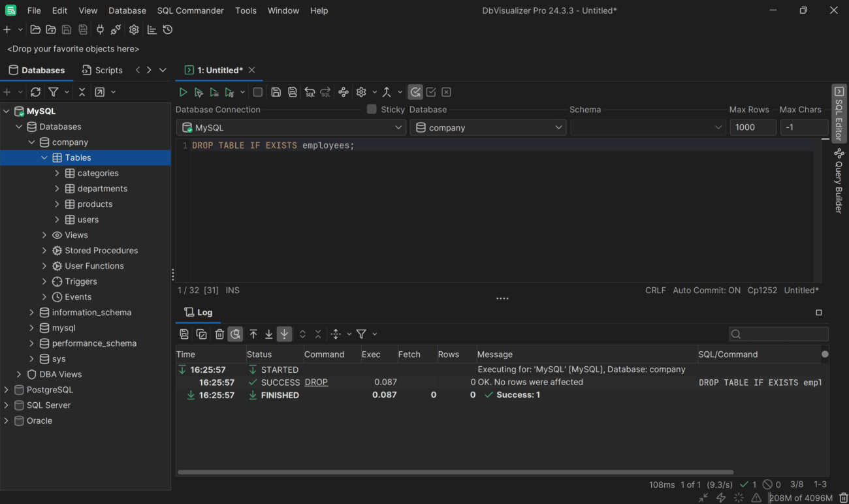Screen dimensions: 849x504
Task: Open the Database Connection dropdown
Action: click(400, 127)
